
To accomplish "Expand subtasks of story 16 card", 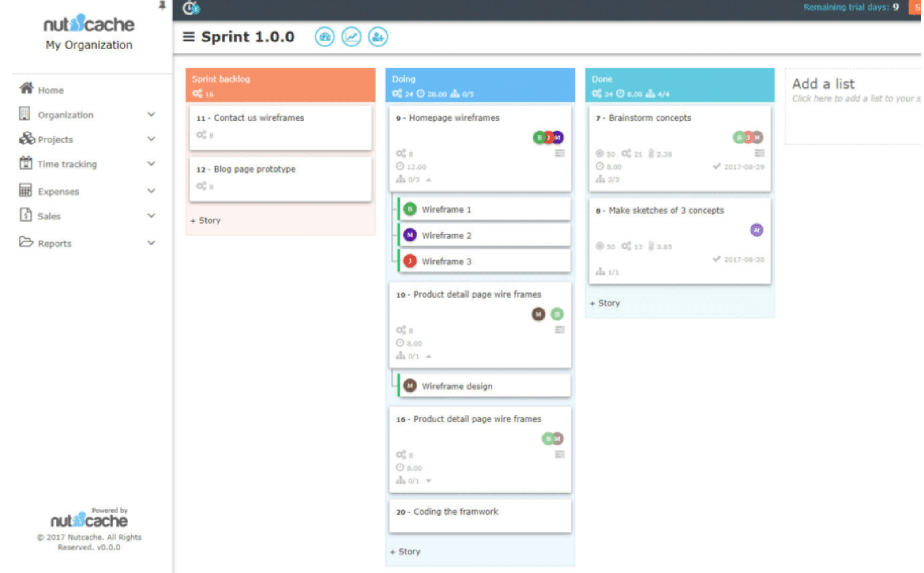I will tap(428, 481).
